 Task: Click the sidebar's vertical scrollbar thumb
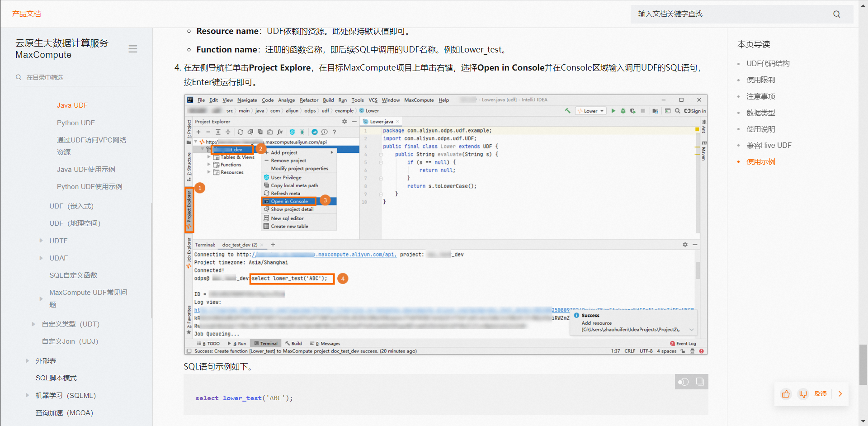151,260
